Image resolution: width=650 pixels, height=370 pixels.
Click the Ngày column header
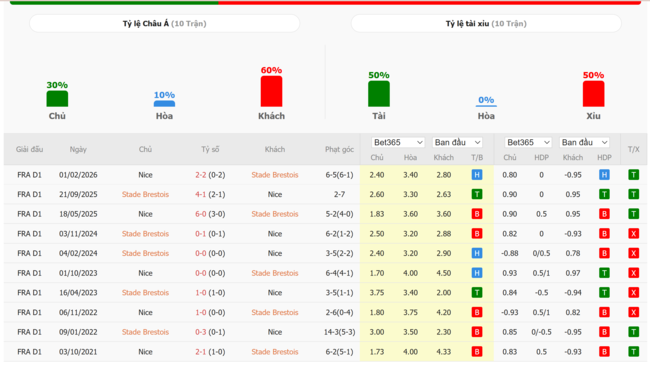[x=78, y=150]
